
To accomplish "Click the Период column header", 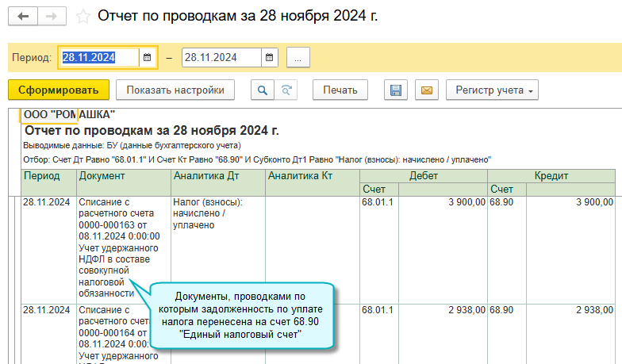I will pyautogui.click(x=49, y=182).
